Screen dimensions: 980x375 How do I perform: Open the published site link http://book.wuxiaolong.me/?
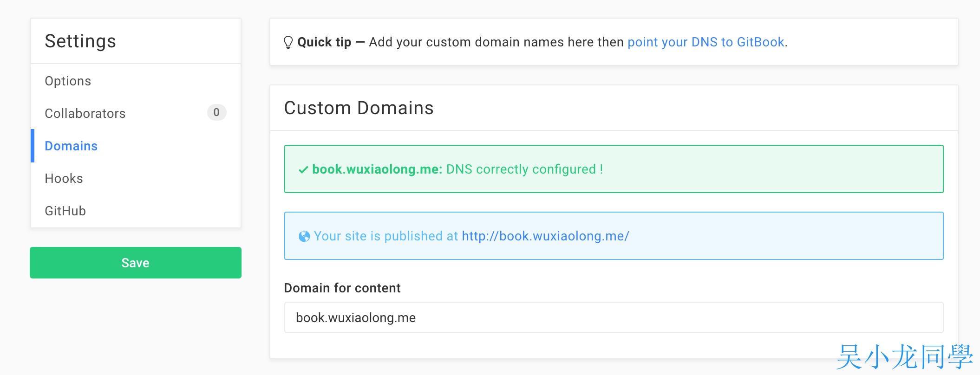pos(545,236)
